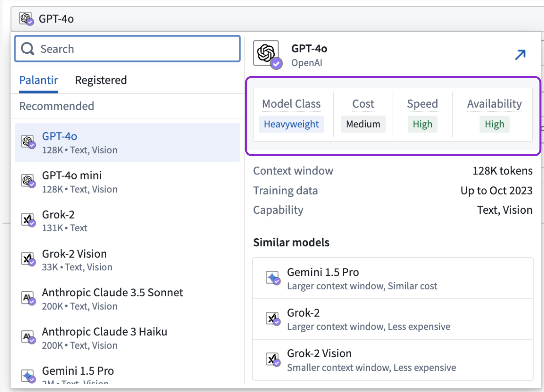Pick Gemini 1.5 Pro from the recommended list
The width and height of the screenshot is (544, 392).
tap(78, 371)
